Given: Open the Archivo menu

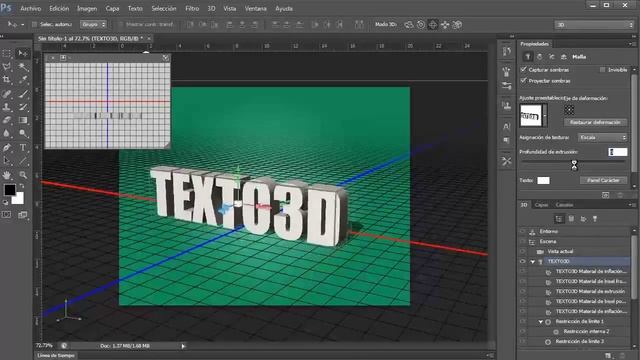Looking at the screenshot, I should click(31, 8).
